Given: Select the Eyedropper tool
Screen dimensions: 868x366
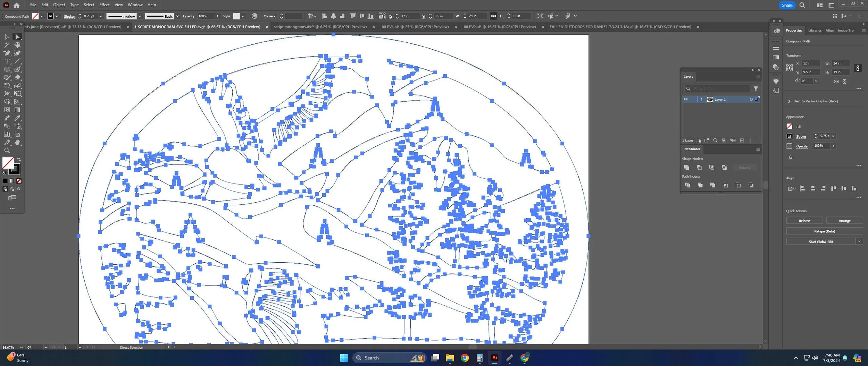Looking at the screenshot, I should (x=17, y=118).
